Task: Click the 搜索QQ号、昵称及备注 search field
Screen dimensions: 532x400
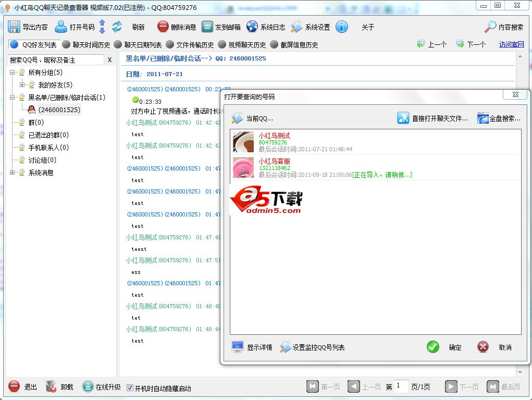Action: tap(56, 60)
